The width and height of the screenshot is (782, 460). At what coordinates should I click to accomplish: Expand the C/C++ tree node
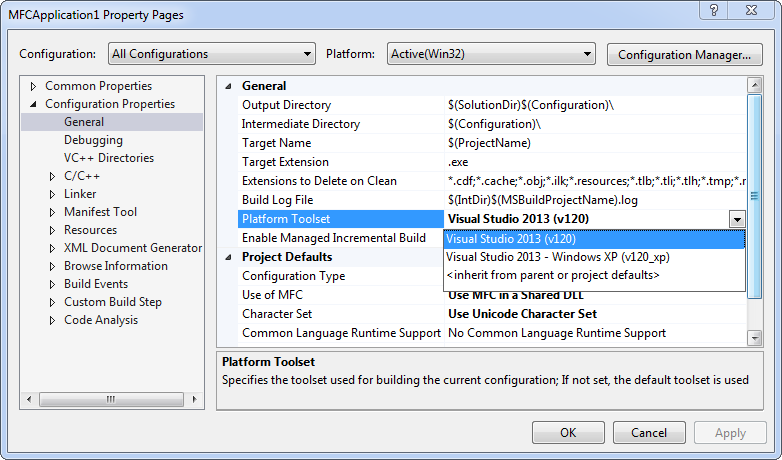pos(52,177)
